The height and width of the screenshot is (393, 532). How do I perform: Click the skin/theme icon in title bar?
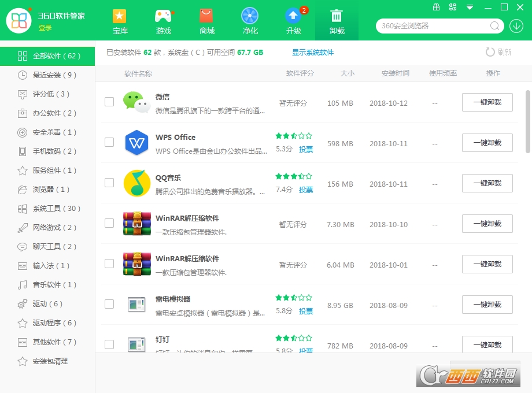point(453,7)
